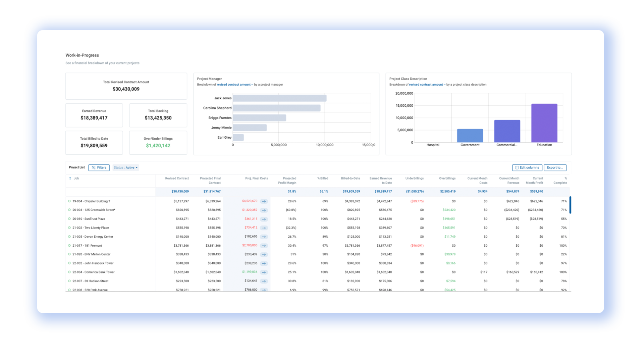Click status circle for 21-020 BNY Mellon Center
Image resolution: width=644 pixels, height=347 pixels.
pyautogui.click(x=69, y=254)
